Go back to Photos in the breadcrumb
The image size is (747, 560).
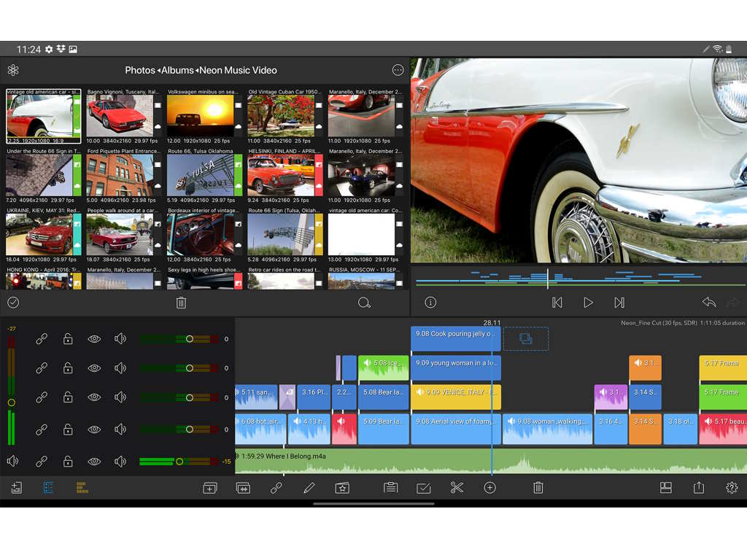pyautogui.click(x=140, y=71)
